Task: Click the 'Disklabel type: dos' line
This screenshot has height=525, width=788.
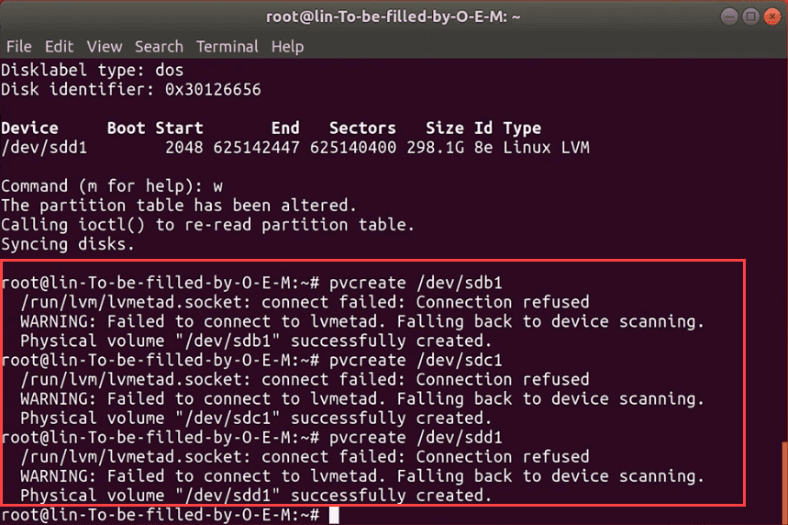Action: (x=92, y=71)
